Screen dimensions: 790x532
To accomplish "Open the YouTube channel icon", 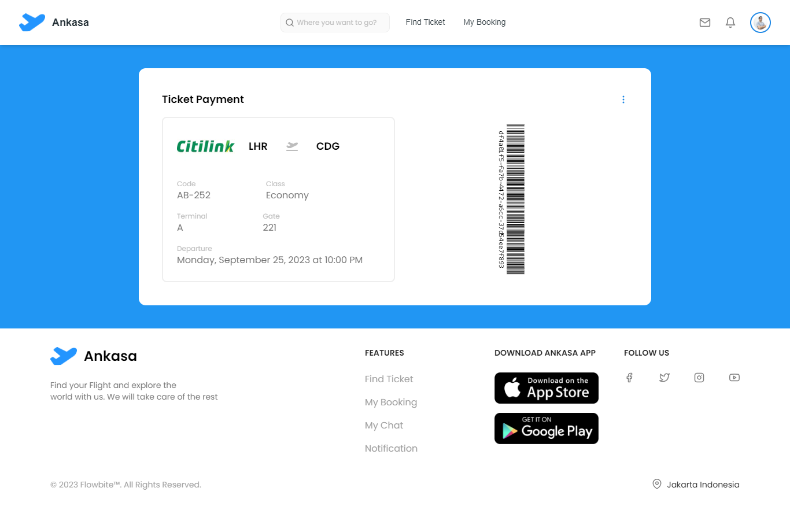I will [x=734, y=377].
